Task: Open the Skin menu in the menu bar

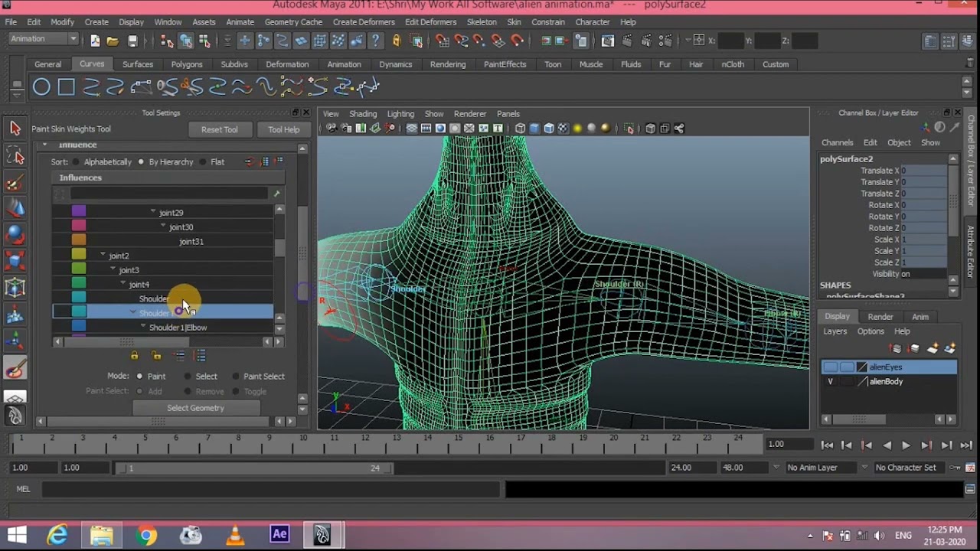Action: (514, 22)
